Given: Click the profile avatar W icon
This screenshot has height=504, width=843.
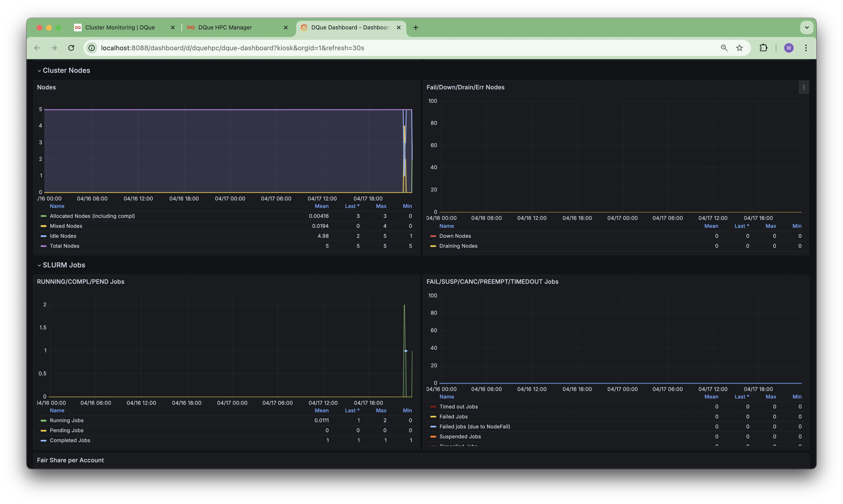Looking at the screenshot, I should (789, 48).
